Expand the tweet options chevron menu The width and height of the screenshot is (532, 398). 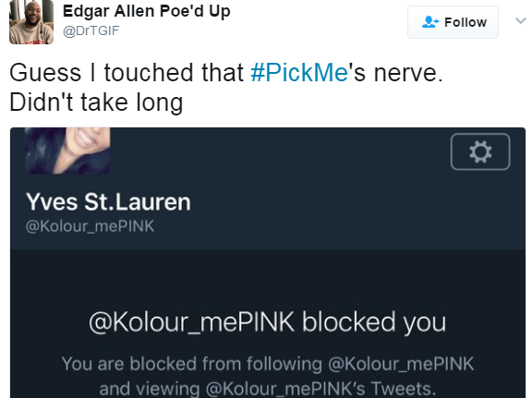521,20
